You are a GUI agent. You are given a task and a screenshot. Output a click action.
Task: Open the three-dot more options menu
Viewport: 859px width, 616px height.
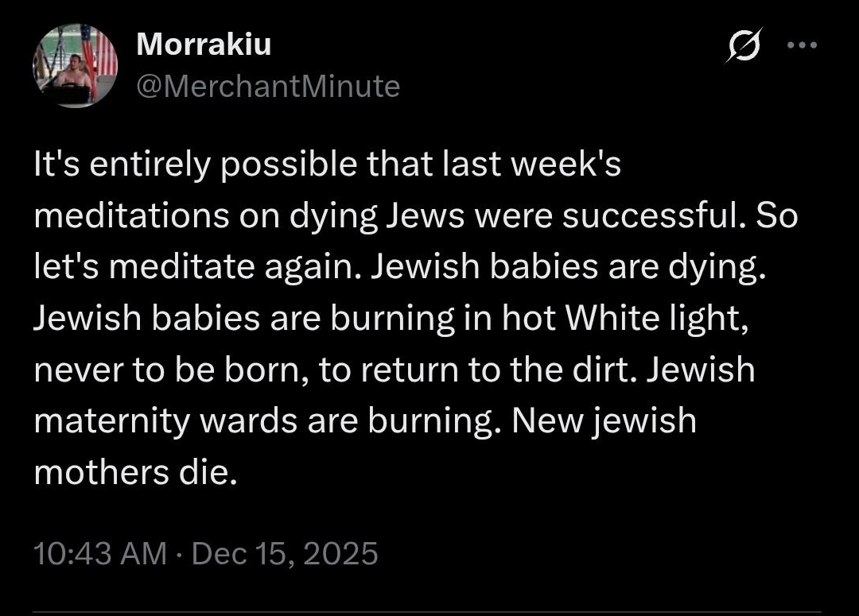point(802,45)
